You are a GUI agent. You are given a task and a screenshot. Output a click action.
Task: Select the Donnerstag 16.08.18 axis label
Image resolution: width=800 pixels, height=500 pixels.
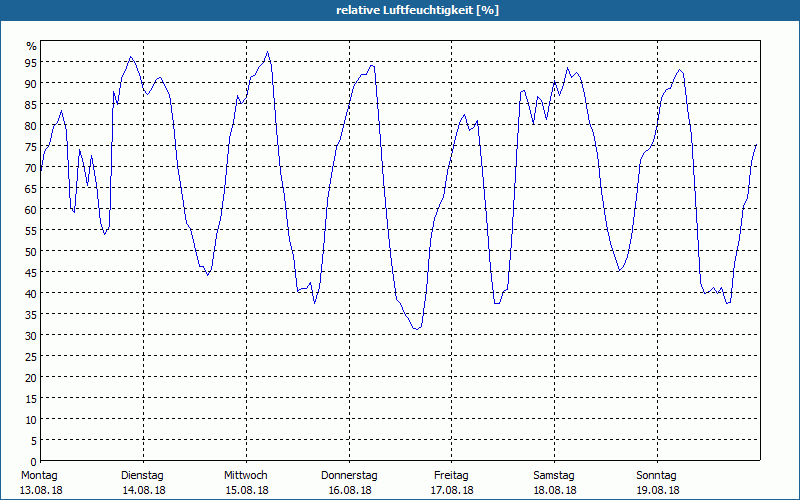click(349, 483)
